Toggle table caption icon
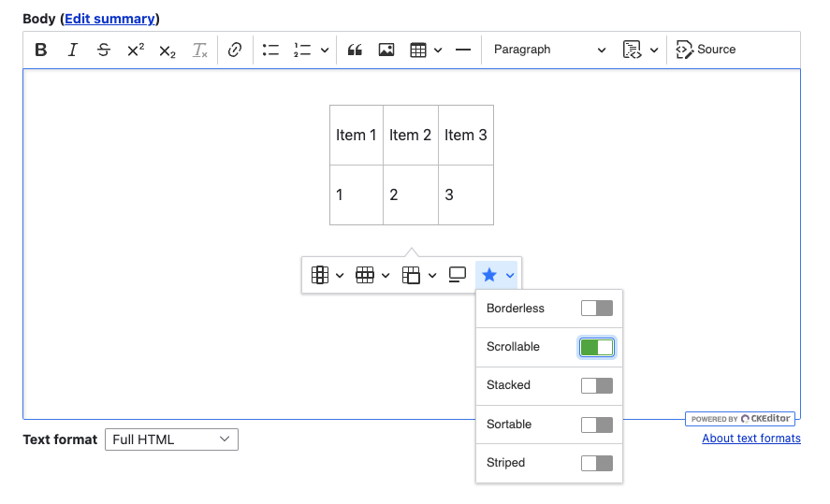The width and height of the screenshot is (830, 504). click(458, 275)
